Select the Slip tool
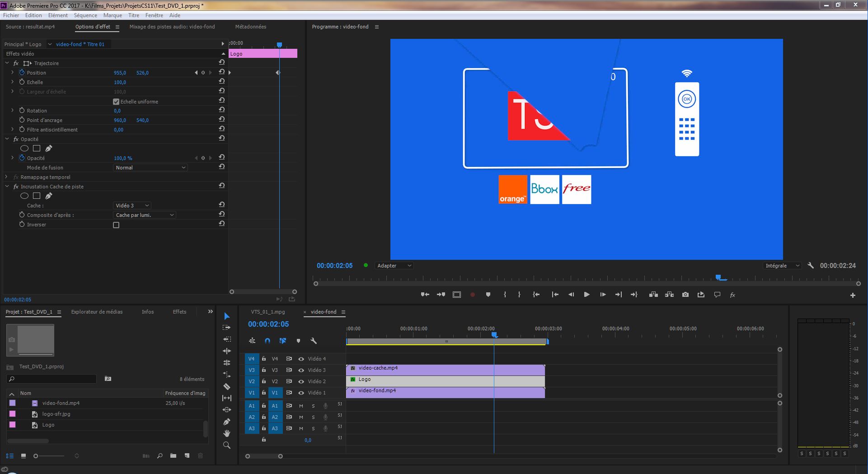The width and height of the screenshot is (868, 474). 227,398
